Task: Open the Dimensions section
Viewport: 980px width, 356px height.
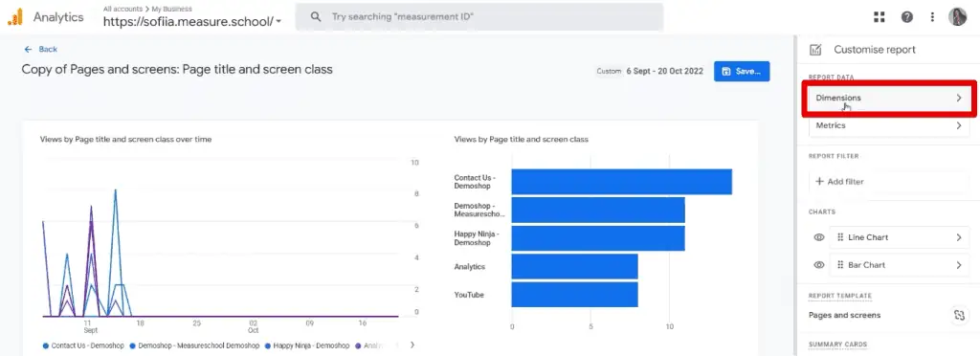Action: [889, 98]
